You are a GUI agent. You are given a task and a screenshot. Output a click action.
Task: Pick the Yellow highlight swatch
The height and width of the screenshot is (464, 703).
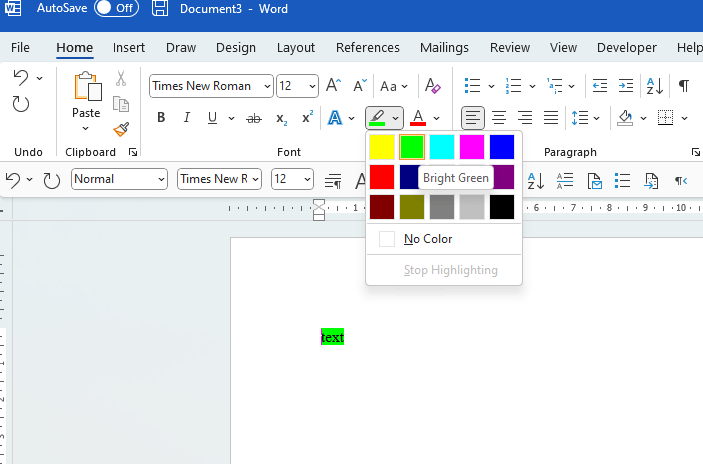coord(382,147)
